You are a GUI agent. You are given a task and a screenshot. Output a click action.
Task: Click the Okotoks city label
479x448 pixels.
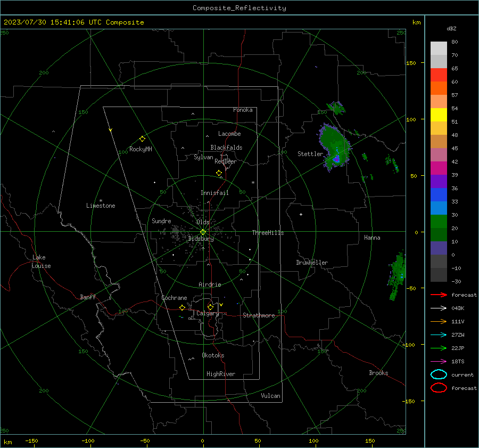click(213, 355)
